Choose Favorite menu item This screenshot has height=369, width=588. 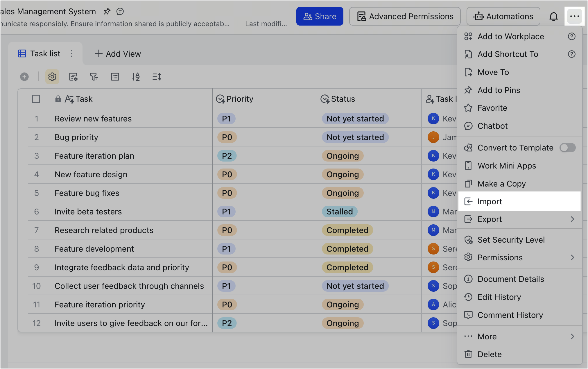[519, 108]
